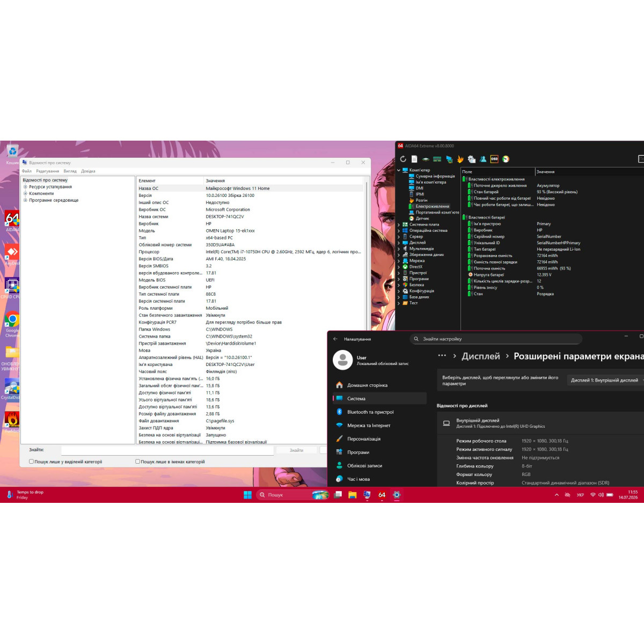Click the Значення column header in AIDA64
The width and height of the screenshot is (644, 644).
coord(589,172)
